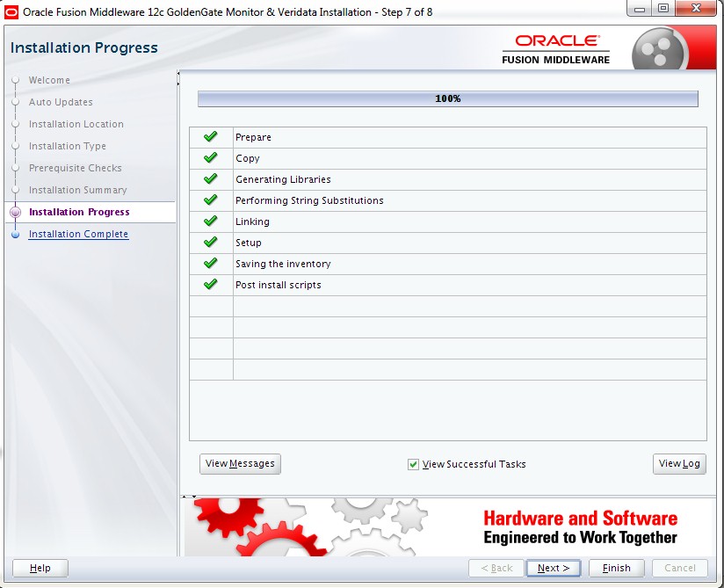Click the Setup task text
Image resolution: width=724 pixels, height=588 pixels.
point(249,243)
